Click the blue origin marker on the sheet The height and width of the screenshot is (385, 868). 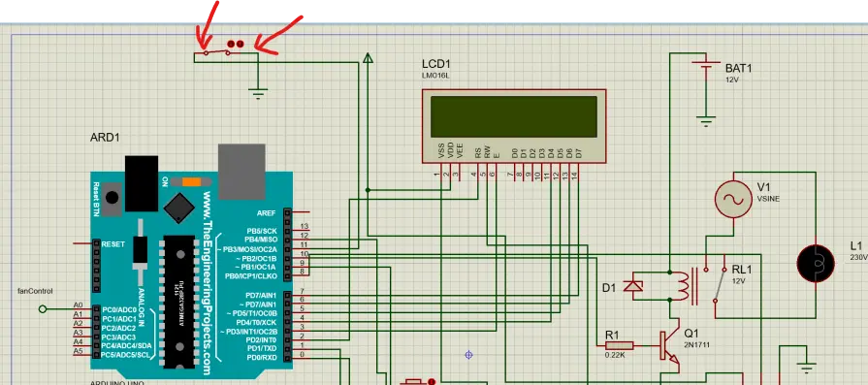[x=468, y=355]
